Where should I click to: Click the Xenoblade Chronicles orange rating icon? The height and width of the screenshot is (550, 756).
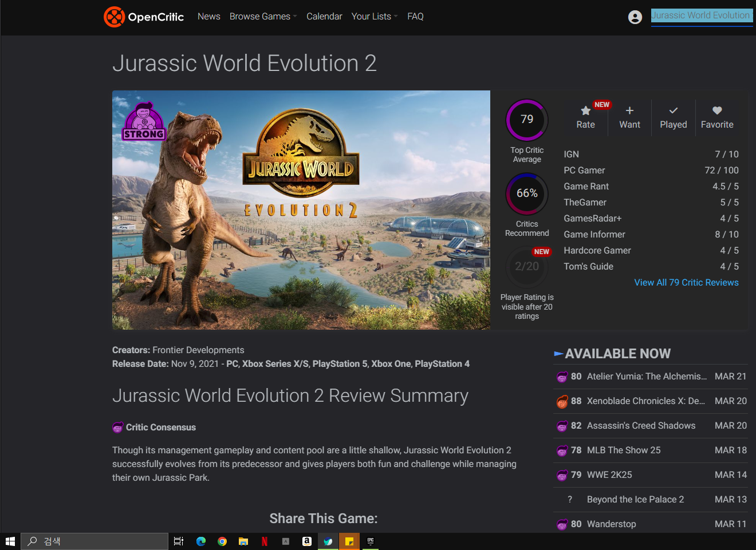[x=562, y=401]
